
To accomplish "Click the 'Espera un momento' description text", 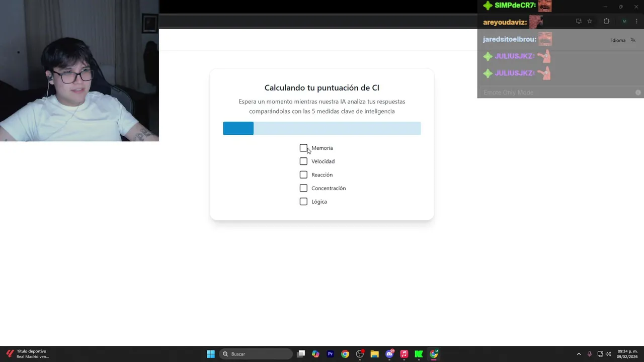I will (322, 106).
